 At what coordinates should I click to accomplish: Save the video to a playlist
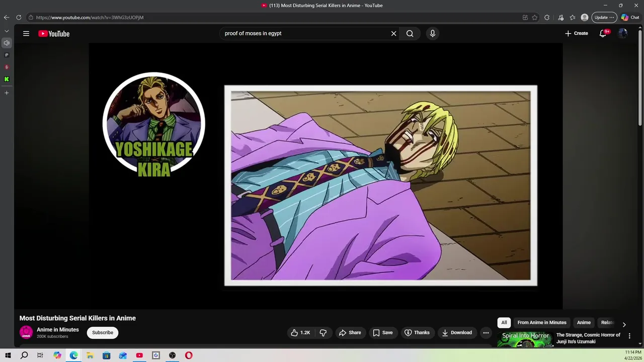[382, 332]
